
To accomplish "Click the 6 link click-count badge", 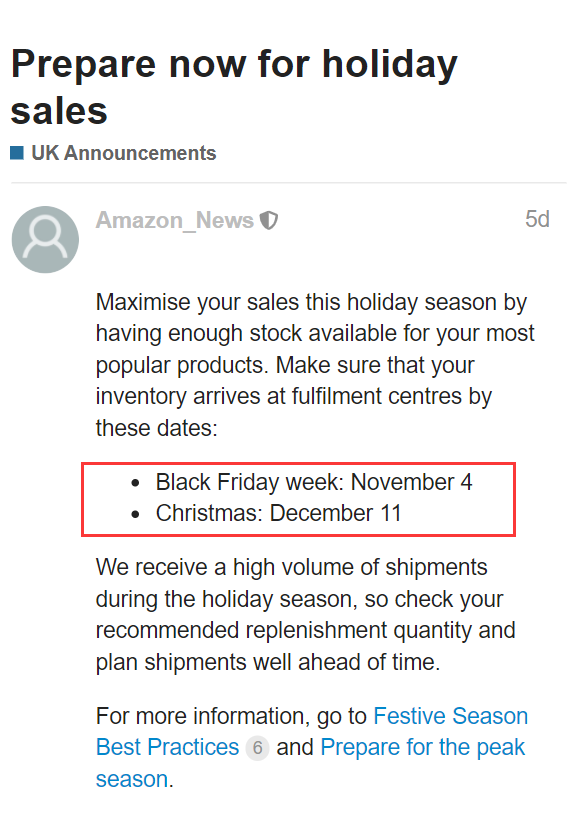I will pos(257,748).
